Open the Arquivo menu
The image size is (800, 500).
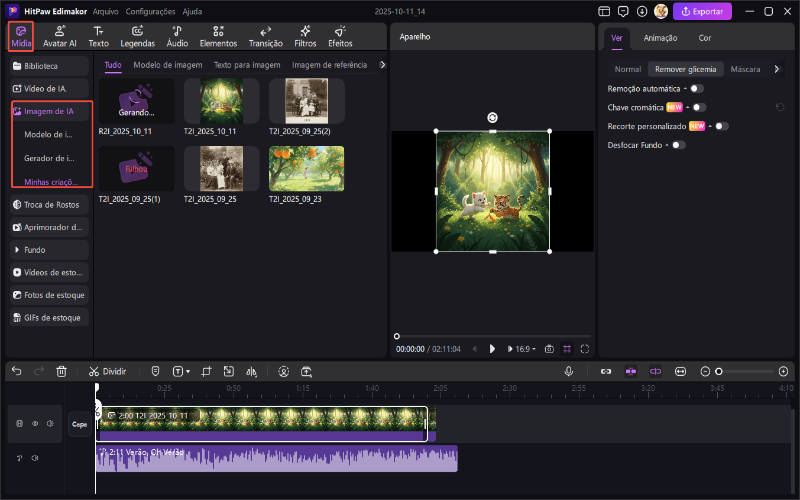(105, 11)
